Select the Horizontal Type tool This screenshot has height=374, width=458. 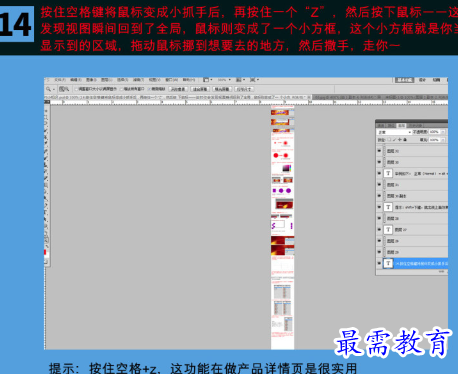tap(46, 212)
